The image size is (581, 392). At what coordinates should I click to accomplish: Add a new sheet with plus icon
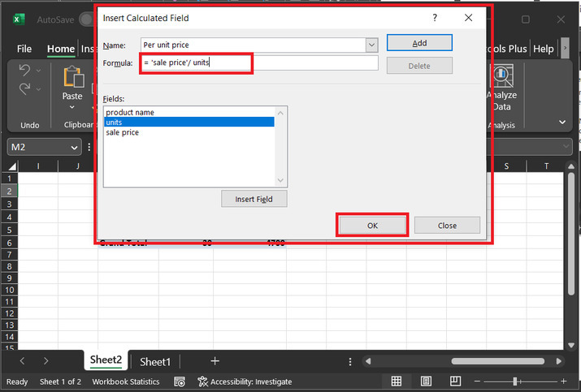[x=215, y=361]
